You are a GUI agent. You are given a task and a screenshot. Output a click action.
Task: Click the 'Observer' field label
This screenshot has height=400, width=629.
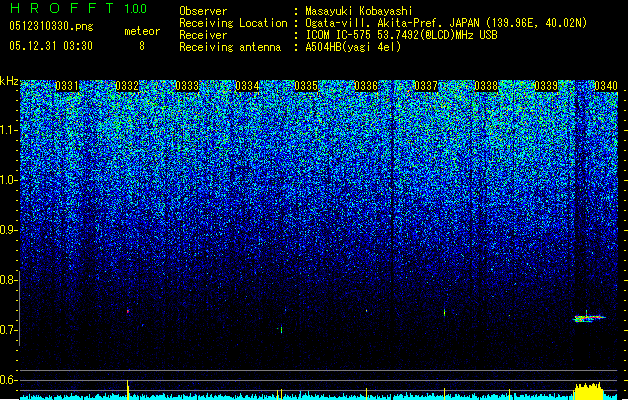click(203, 11)
